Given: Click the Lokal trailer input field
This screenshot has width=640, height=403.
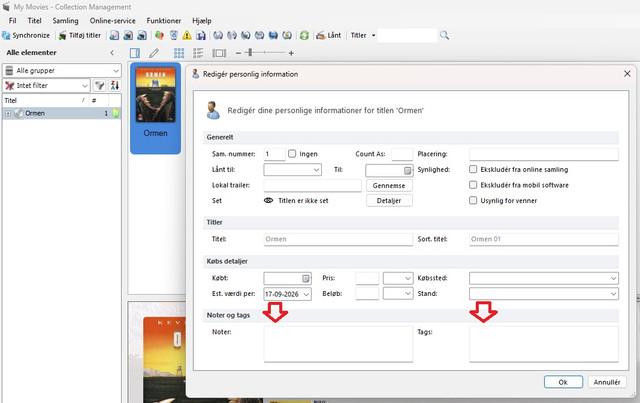Looking at the screenshot, I should (313, 185).
